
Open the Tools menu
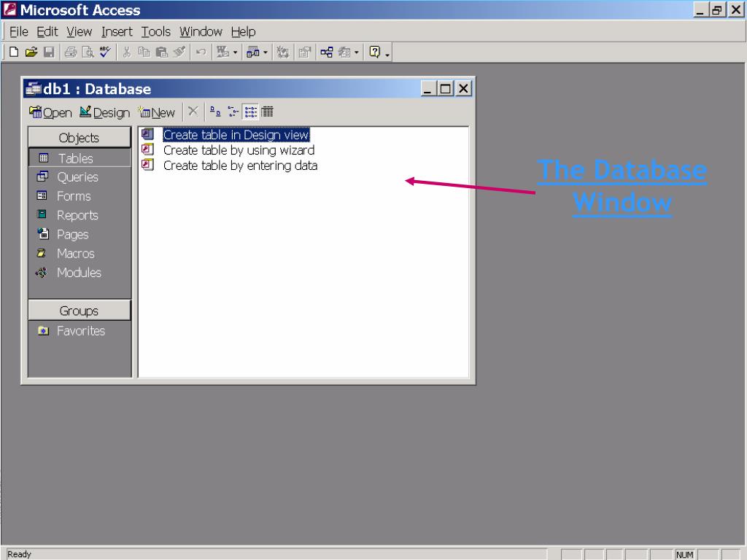pos(156,31)
